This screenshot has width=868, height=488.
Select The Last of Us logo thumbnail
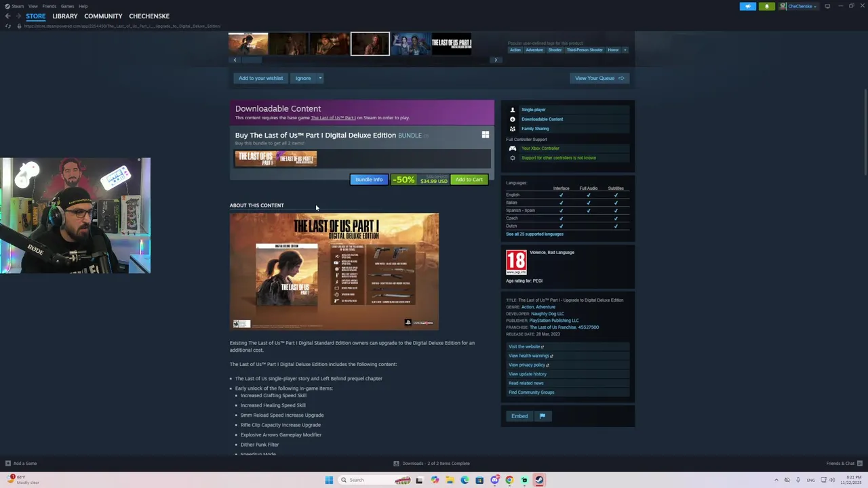pos(452,43)
